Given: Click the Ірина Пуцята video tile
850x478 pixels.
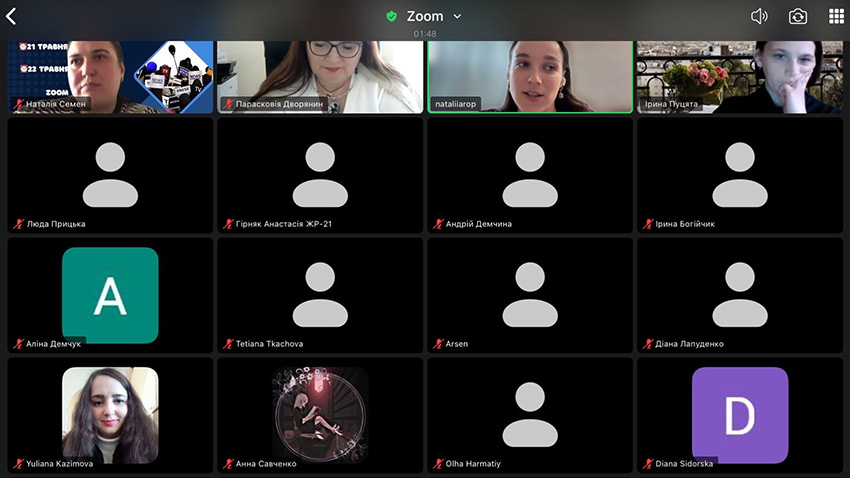Looking at the screenshot, I should pyautogui.click(x=739, y=76).
